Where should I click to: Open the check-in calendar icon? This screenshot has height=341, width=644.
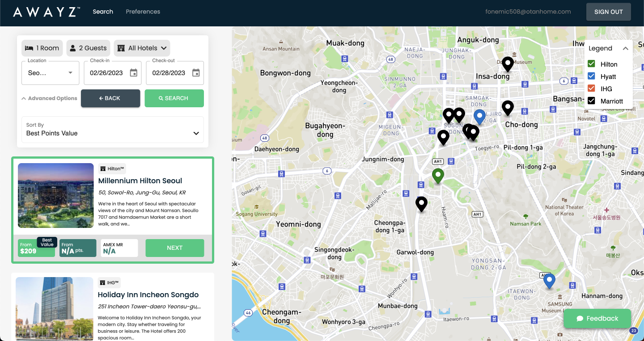(x=133, y=73)
